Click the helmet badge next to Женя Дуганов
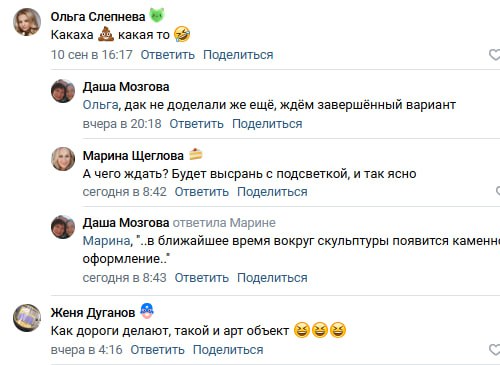 tap(147, 311)
